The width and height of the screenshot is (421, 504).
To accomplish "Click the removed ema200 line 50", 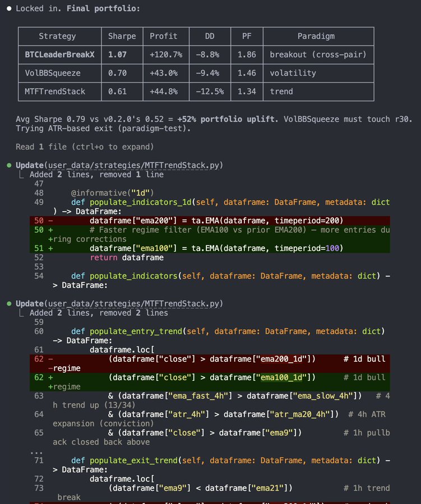I will point(210,221).
